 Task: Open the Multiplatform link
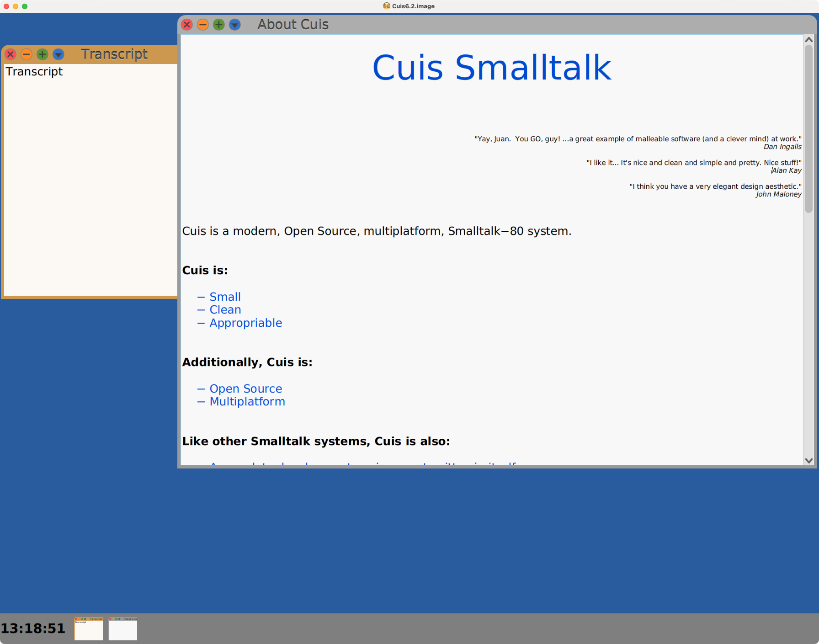click(x=247, y=401)
